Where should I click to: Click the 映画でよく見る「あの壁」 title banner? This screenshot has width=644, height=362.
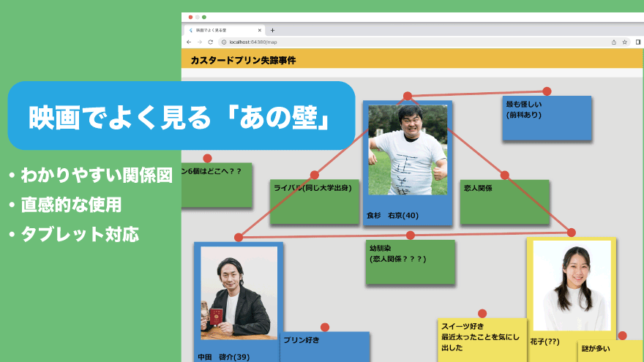pyautogui.click(x=181, y=116)
